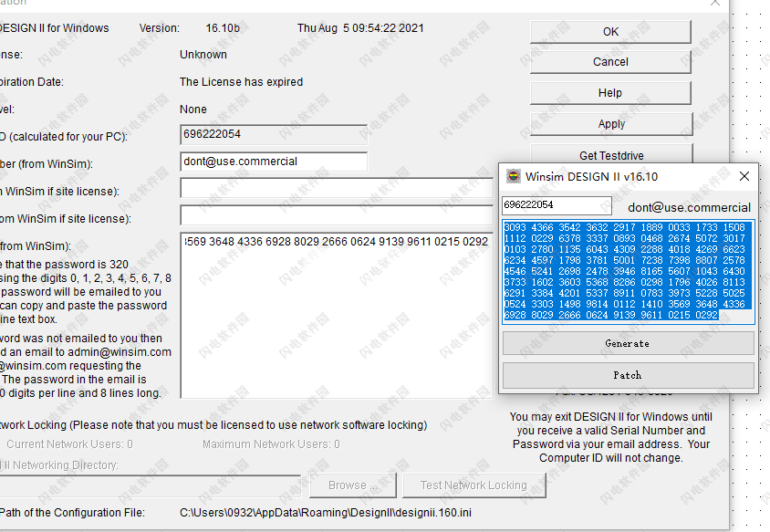Screen dimensions: 770x532
Task: Click the Apply button
Action: click(x=611, y=124)
